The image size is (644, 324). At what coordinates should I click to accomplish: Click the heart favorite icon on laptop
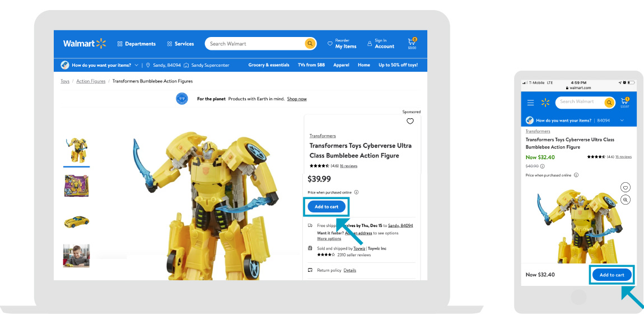(410, 121)
